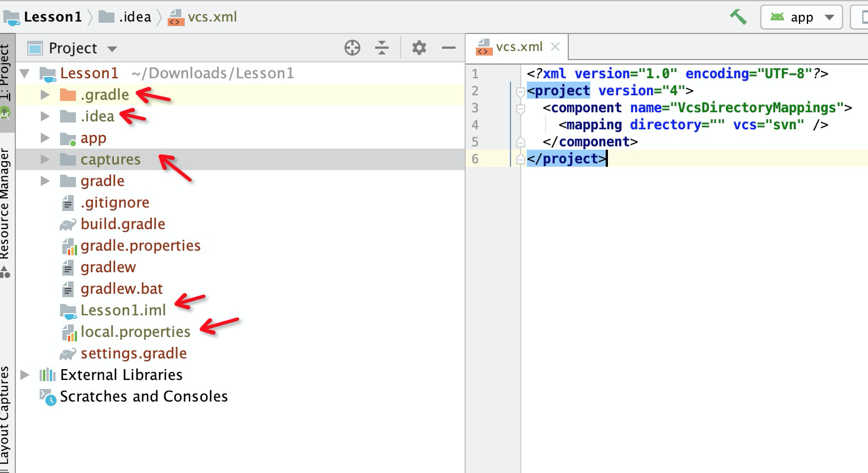The width and height of the screenshot is (868, 473).
Task: Collapse the component element code fold
Action: pos(520,108)
